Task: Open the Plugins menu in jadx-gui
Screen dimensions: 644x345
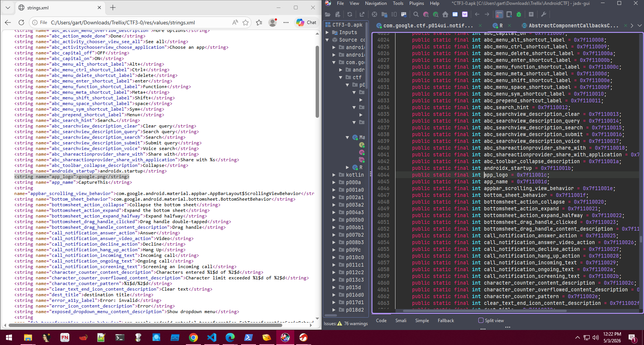Action: pos(416,3)
